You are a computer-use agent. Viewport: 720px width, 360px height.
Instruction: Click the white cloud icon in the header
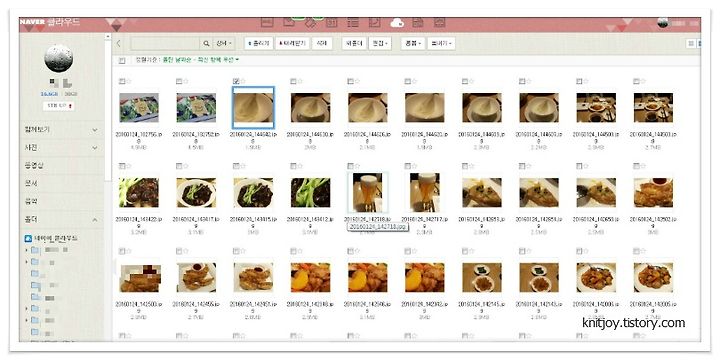(x=397, y=22)
